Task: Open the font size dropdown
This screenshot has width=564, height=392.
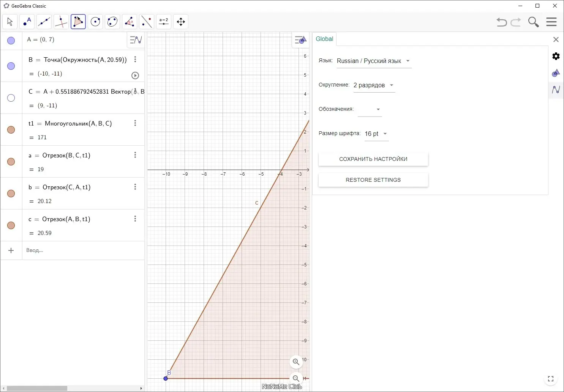Action: pos(376,134)
